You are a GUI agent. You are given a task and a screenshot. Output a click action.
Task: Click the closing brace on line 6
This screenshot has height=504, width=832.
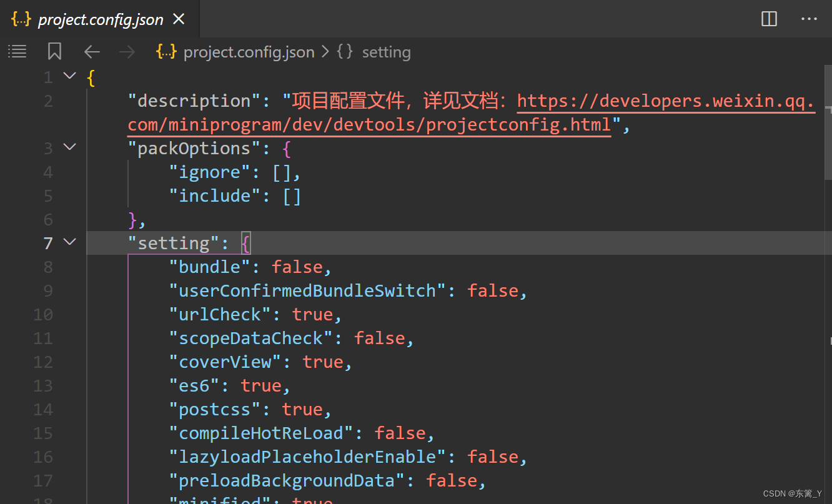pos(132,219)
